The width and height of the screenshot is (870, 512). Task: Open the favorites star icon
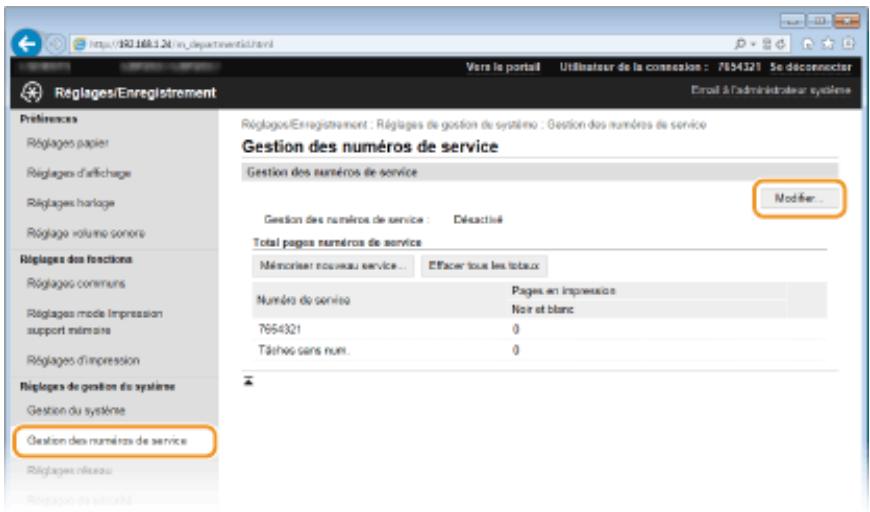(x=828, y=44)
